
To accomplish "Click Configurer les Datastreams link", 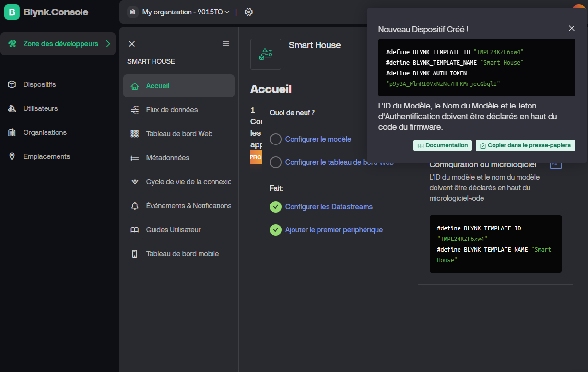I will point(329,207).
